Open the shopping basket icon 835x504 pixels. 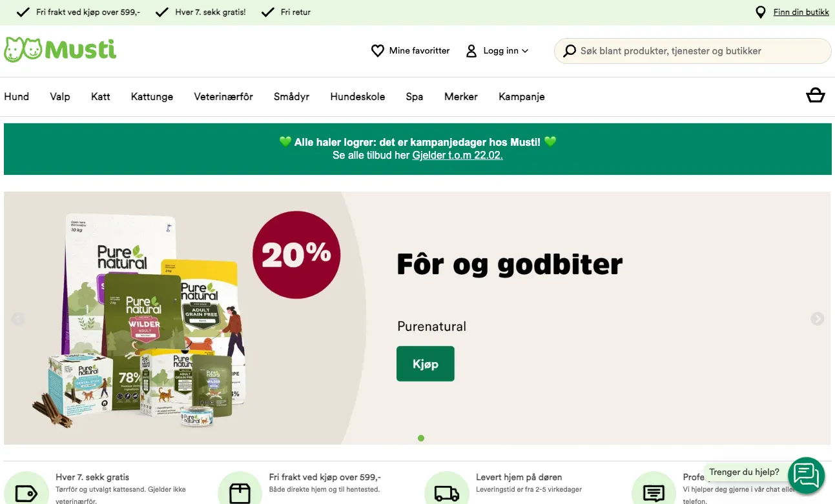tap(816, 96)
